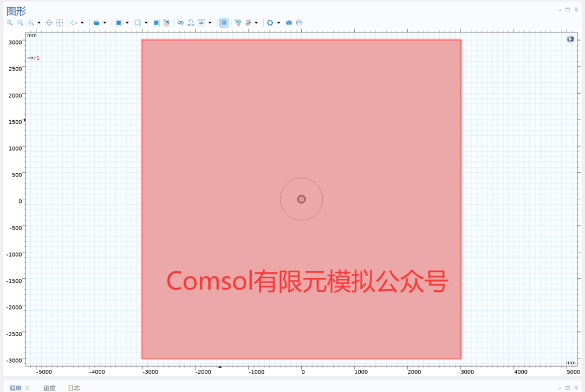Toggle the highlighted grid display button
585x392 pixels.
pyautogui.click(x=224, y=23)
